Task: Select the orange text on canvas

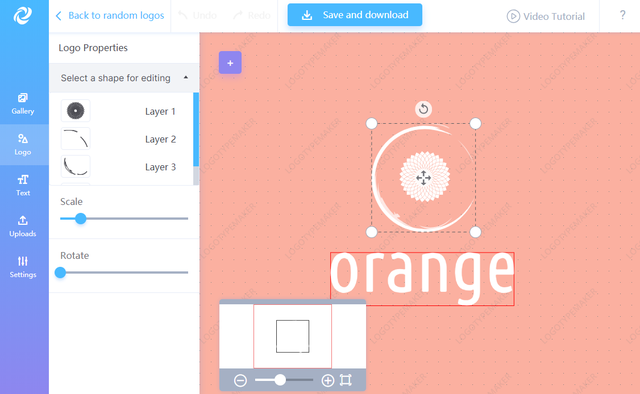Action: pos(422,278)
